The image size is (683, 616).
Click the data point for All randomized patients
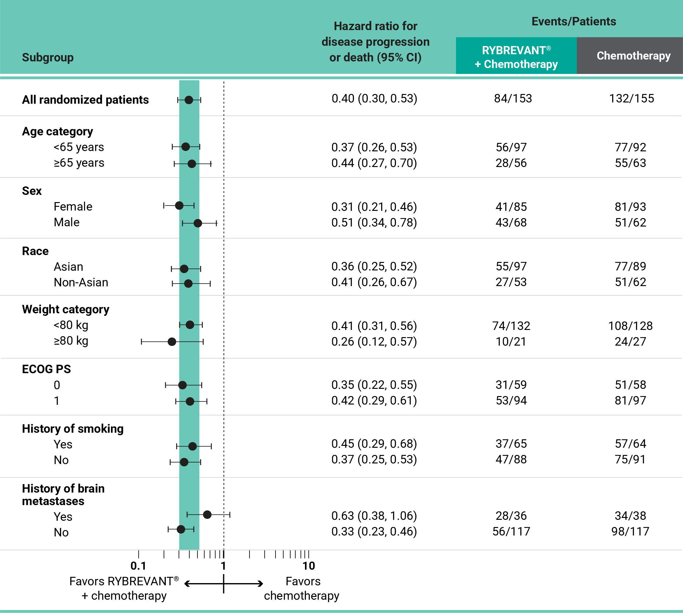tap(189, 100)
